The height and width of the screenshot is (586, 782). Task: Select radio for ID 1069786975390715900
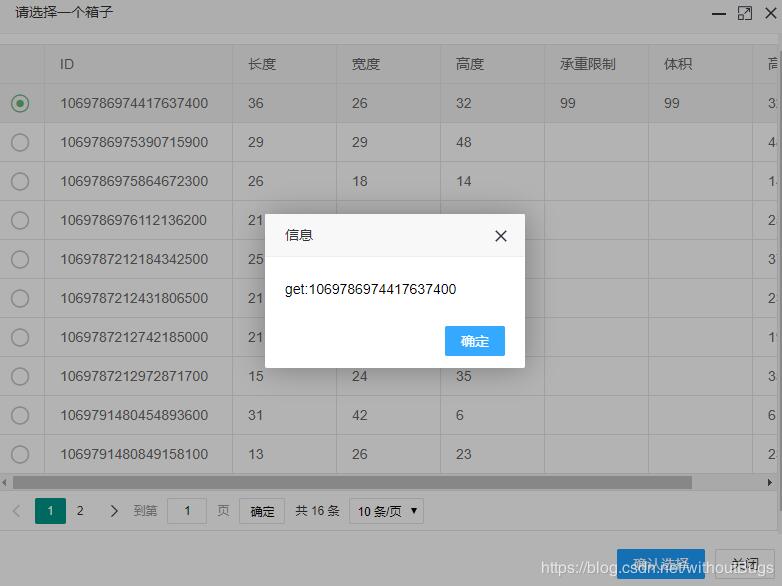(x=20, y=142)
